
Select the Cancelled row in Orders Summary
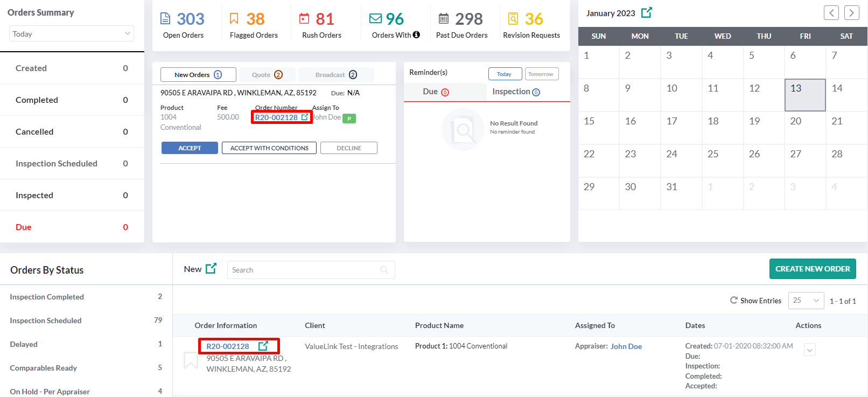point(72,132)
